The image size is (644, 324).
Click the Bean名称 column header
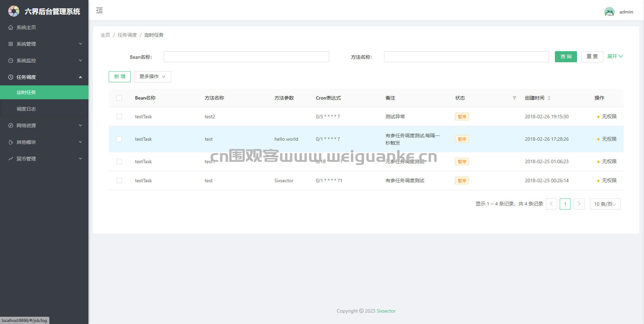coord(145,98)
